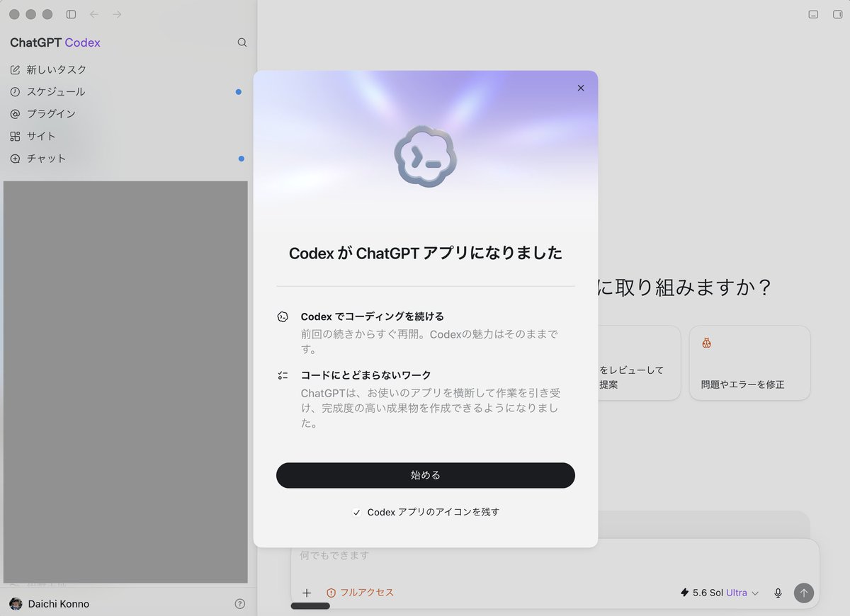Go forward with the right arrow

[x=117, y=14]
